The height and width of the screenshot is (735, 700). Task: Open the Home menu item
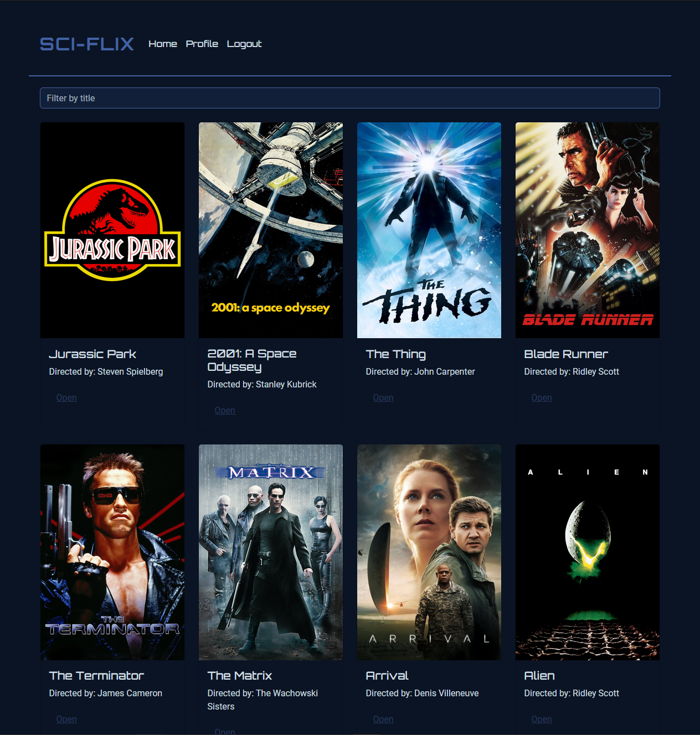pos(162,44)
